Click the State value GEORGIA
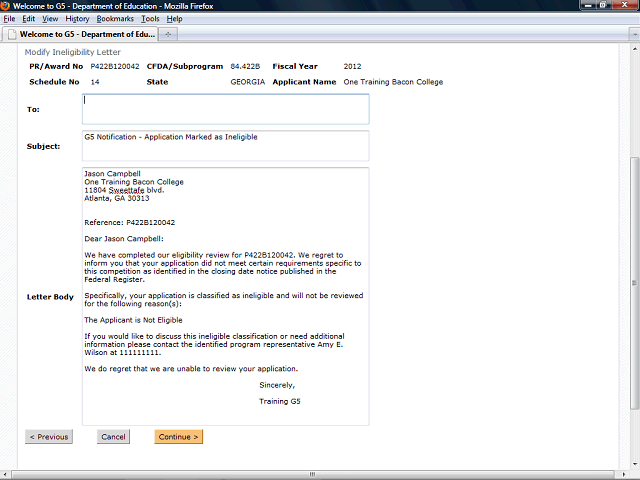640x480 pixels. 248,82
